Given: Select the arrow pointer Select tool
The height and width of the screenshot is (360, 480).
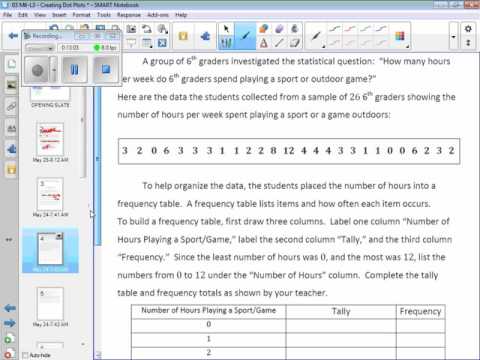Looking at the screenshot, I should 226,29.
